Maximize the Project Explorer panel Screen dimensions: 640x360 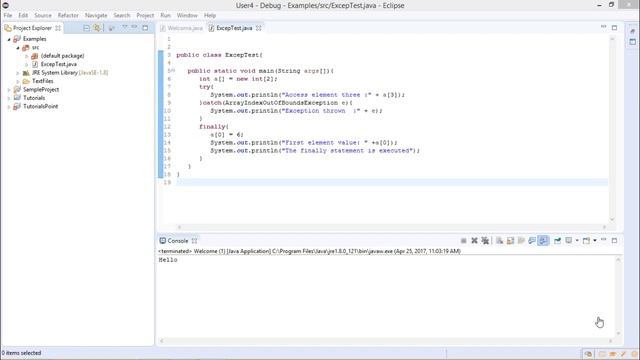pyautogui.click(x=145, y=28)
